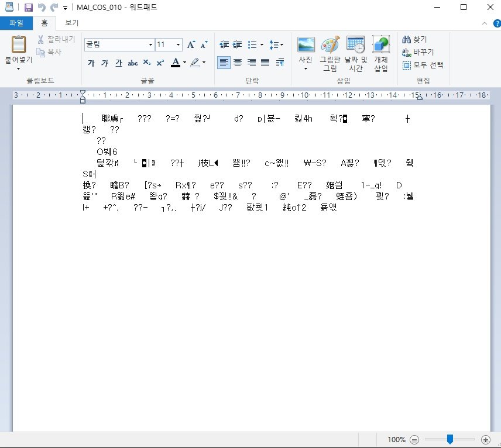
Task: Click the Redo arrow in title bar
Action: click(x=54, y=8)
